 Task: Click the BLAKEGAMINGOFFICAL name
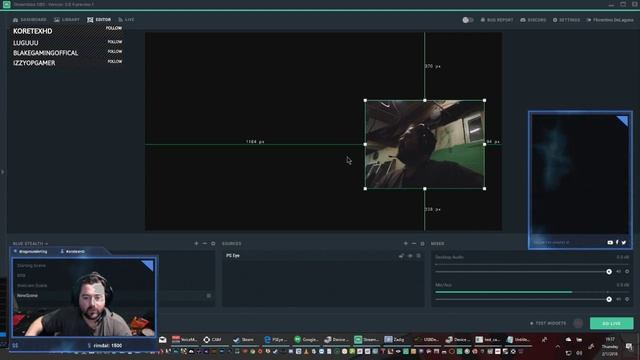coord(45,53)
